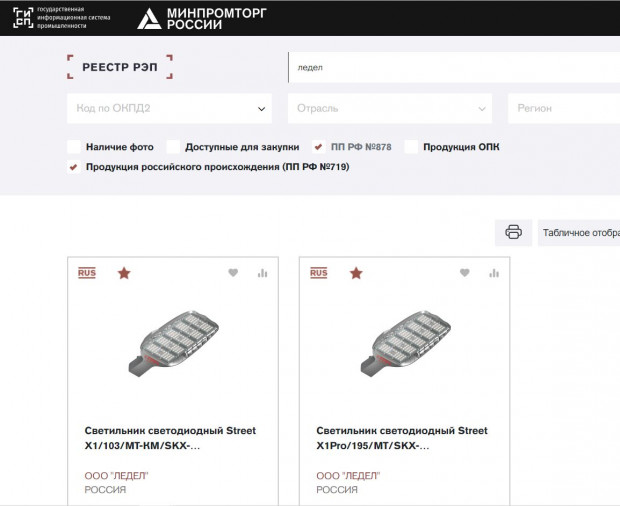Click the RUS badge on first product card
Image resolution: width=620 pixels, height=506 pixels.
coord(87,273)
